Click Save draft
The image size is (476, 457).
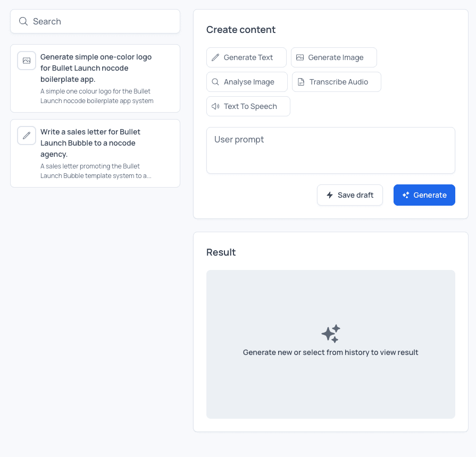coord(350,195)
